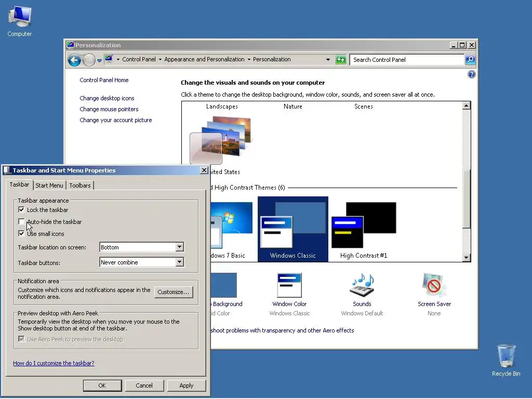Open Change your account picture link
Screen dimensions: 532x399
coord(116,120)
